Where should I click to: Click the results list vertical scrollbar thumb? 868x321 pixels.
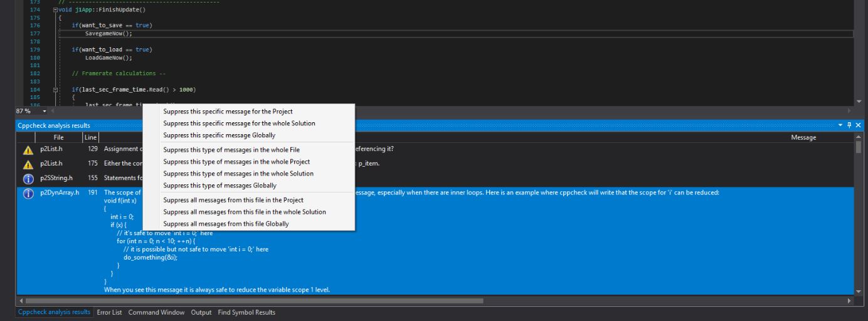[x=859, y=147]
